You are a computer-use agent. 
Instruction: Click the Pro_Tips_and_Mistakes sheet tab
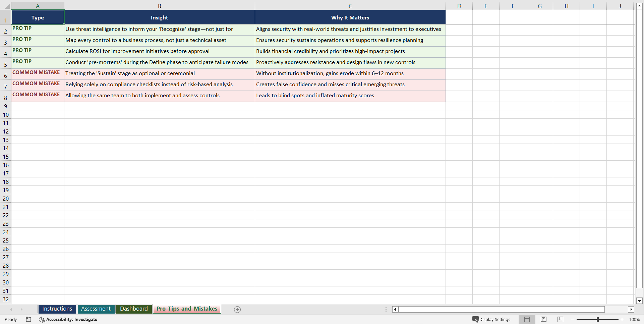click(x=187, y=309)
